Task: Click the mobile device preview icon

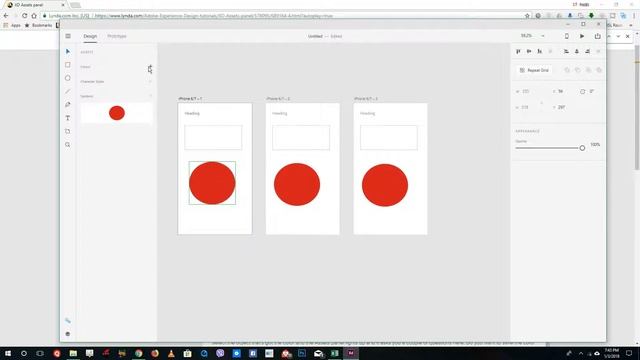Action: (x=567, y=36)
